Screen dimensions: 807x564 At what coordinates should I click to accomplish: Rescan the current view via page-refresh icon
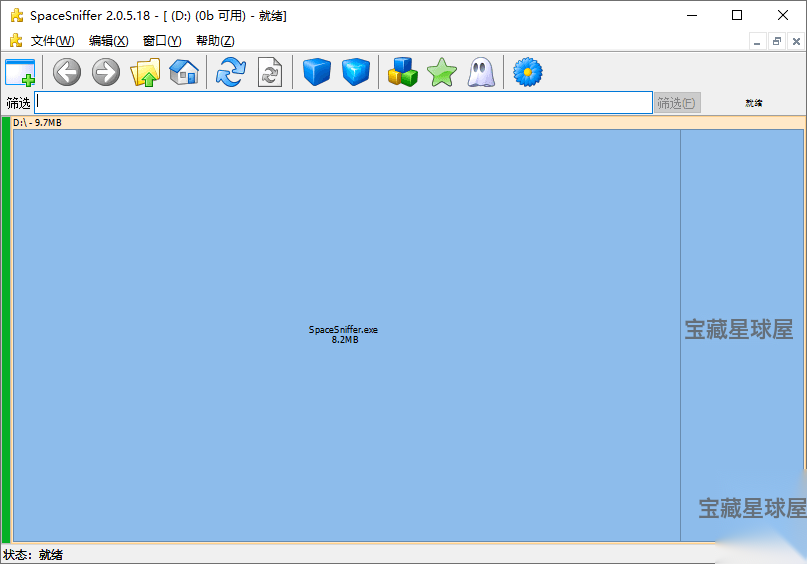pos(270,72)
